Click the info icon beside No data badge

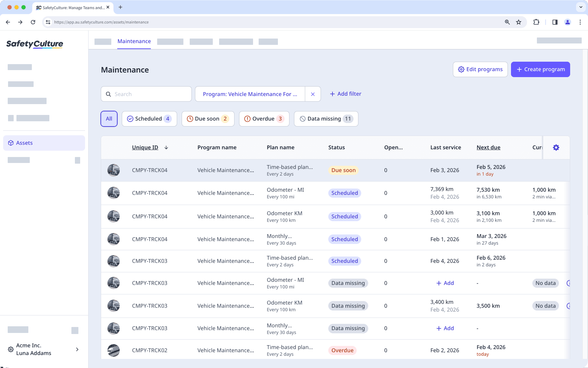coord(569,283)
